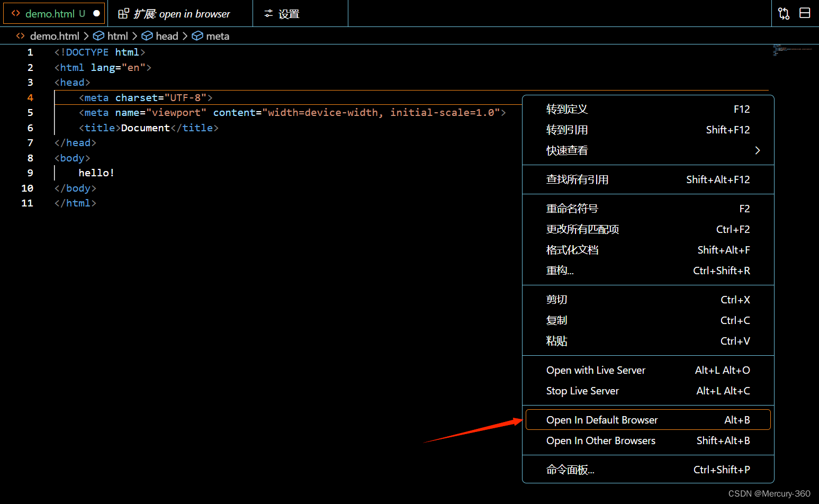Click the cube icon beside html in the breadcrumb
This screenshot has height=504, width=819.
pyautogui.click(x=99, y=36)
